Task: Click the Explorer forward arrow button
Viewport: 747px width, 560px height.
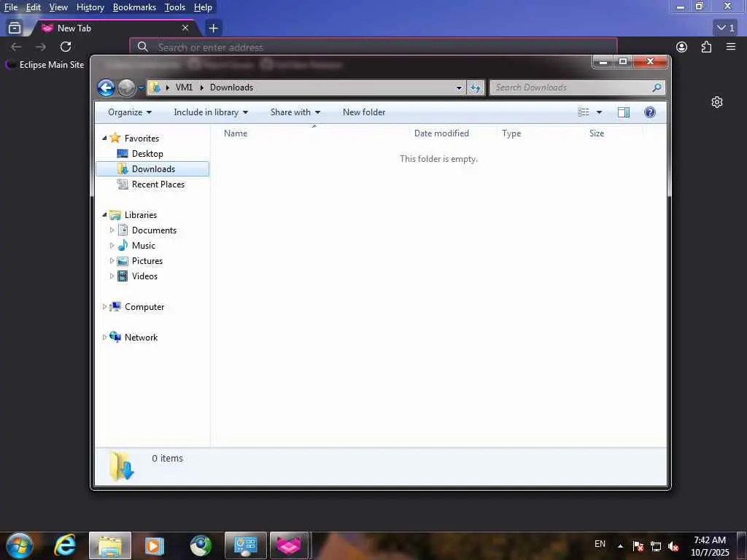Action: tap(126, 87)
